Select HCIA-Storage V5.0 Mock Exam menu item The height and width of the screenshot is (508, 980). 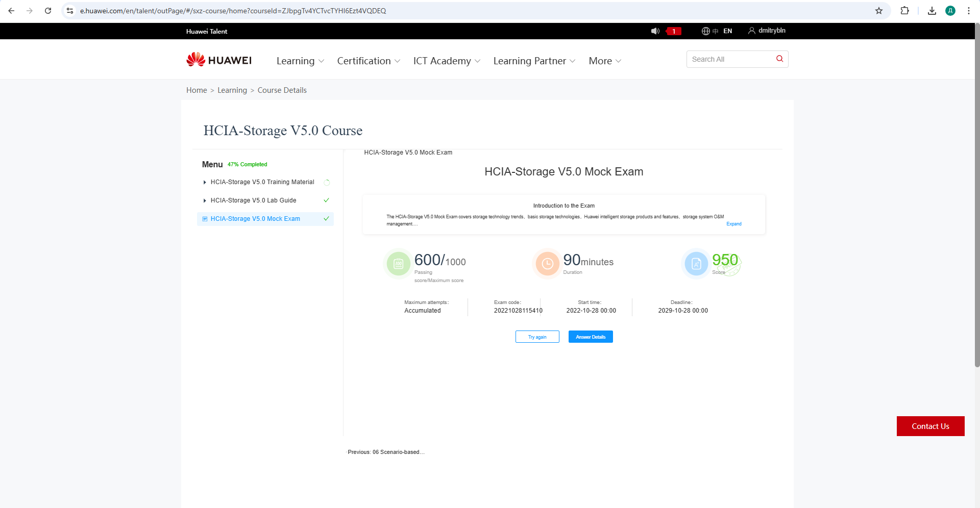[255, 219]
